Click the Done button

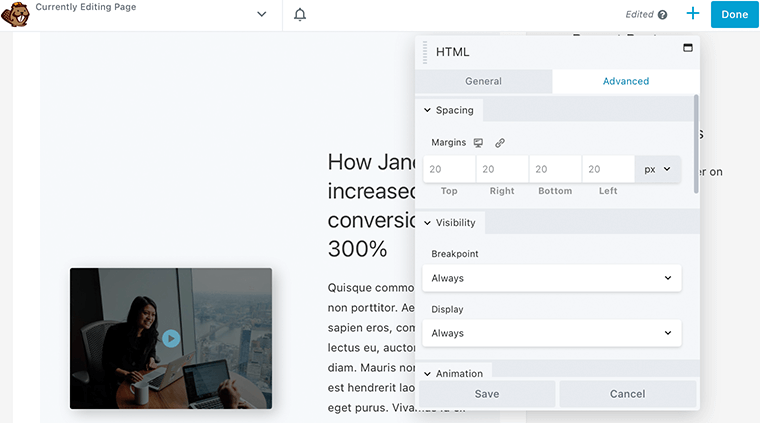point(734,15)
